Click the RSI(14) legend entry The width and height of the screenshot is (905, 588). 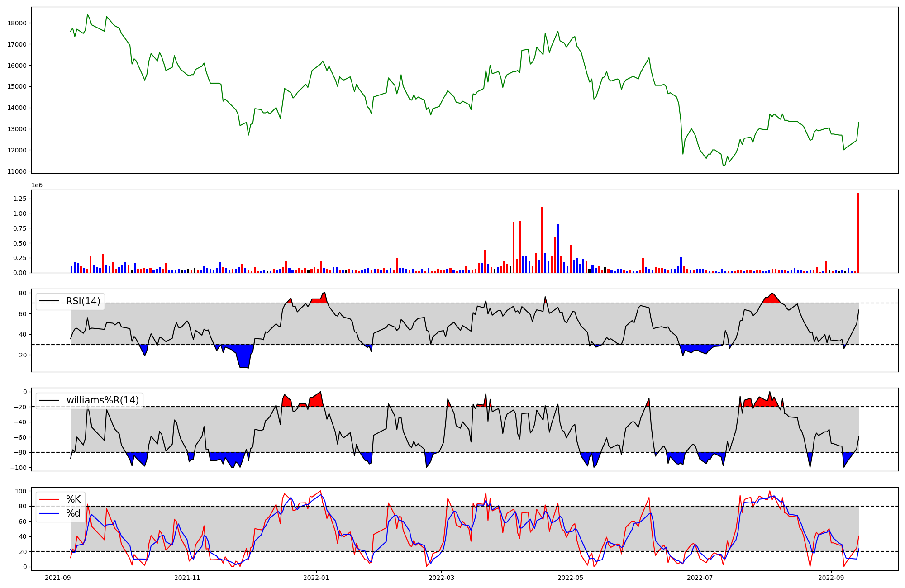(83, 301)
